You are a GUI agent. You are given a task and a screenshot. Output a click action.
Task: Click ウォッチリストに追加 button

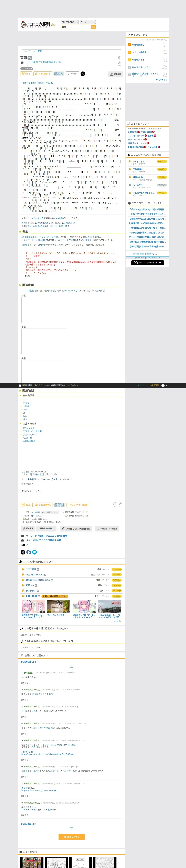click(79, 505)
